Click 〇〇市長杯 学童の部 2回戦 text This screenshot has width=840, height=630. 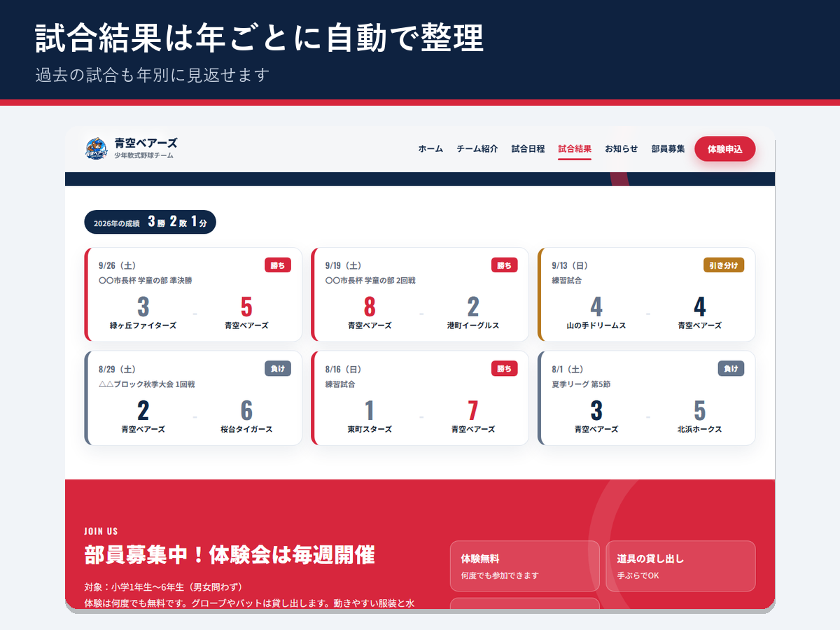[370, 281]
